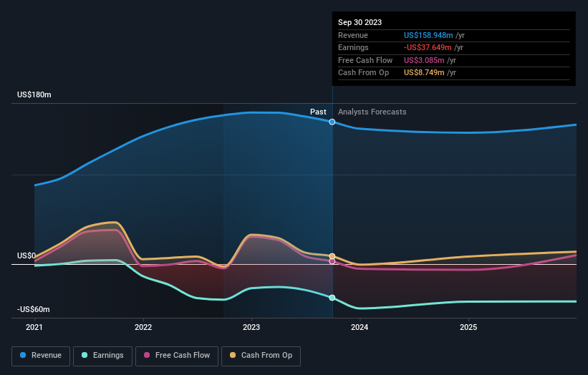This screenshot has height=375, width=588.
Task: Toggle the Earnings legend series
Action: [102, 356]
